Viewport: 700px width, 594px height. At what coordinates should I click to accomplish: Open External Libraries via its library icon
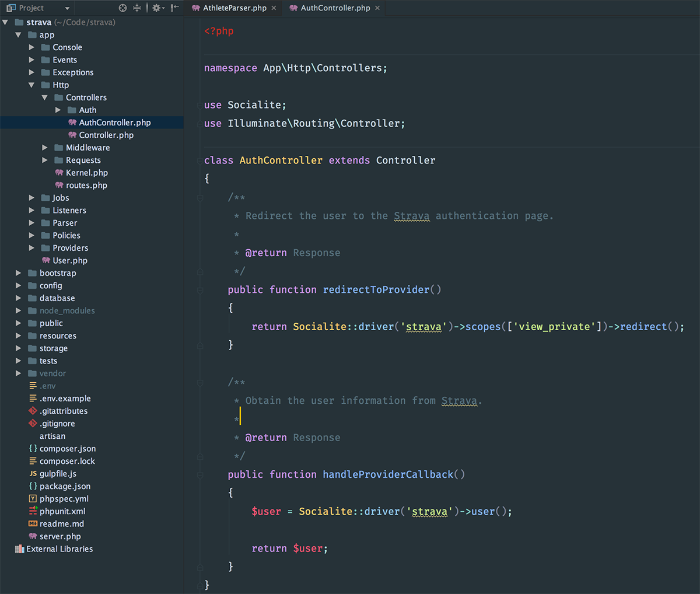19,548
